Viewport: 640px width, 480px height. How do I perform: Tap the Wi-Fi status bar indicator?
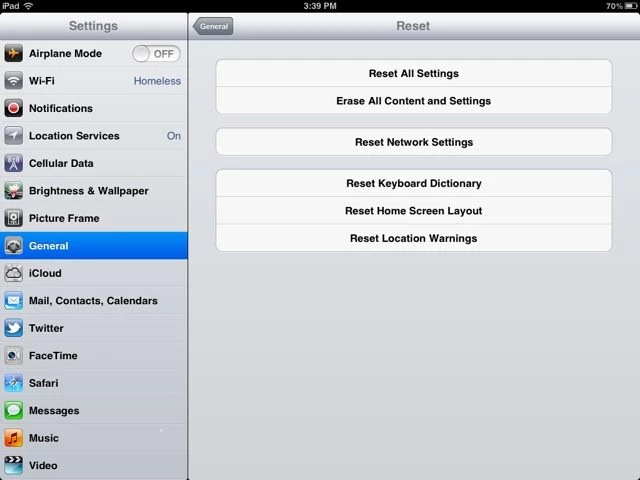tap(28, 6)
